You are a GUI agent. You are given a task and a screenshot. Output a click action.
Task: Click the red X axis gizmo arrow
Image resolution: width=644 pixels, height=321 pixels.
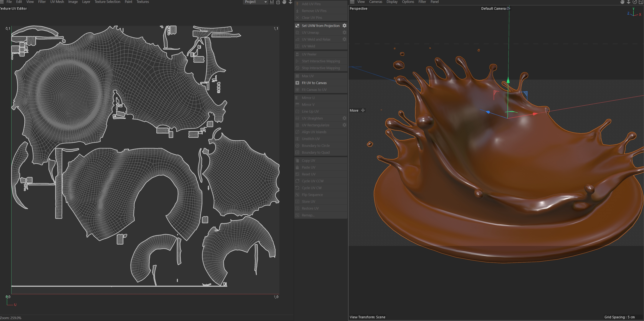click(x=535, y=114)
